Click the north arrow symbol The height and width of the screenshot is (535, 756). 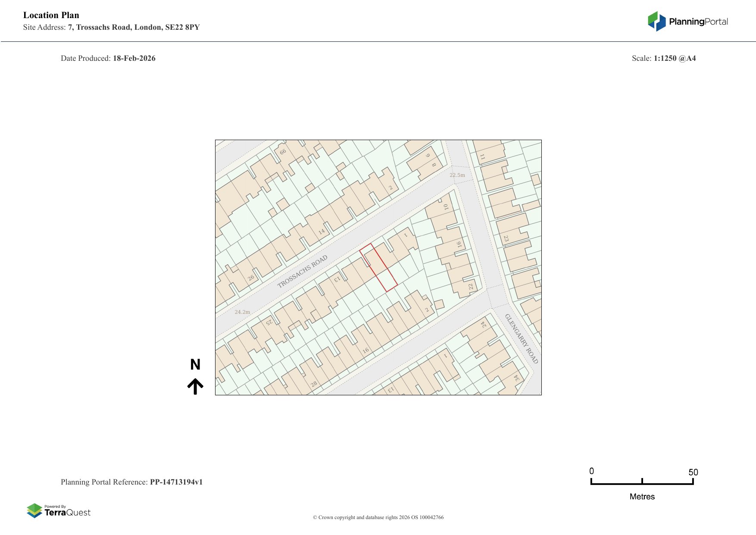tap(195, 386)
